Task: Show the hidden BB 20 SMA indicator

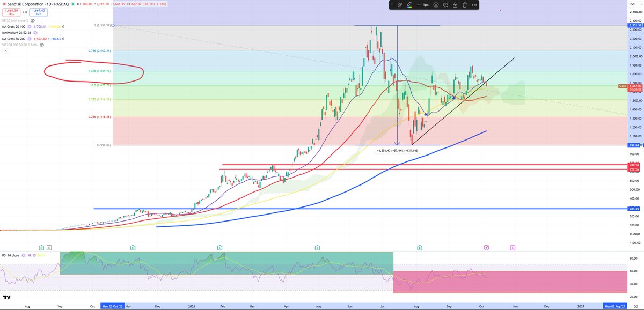Action: 33,20
